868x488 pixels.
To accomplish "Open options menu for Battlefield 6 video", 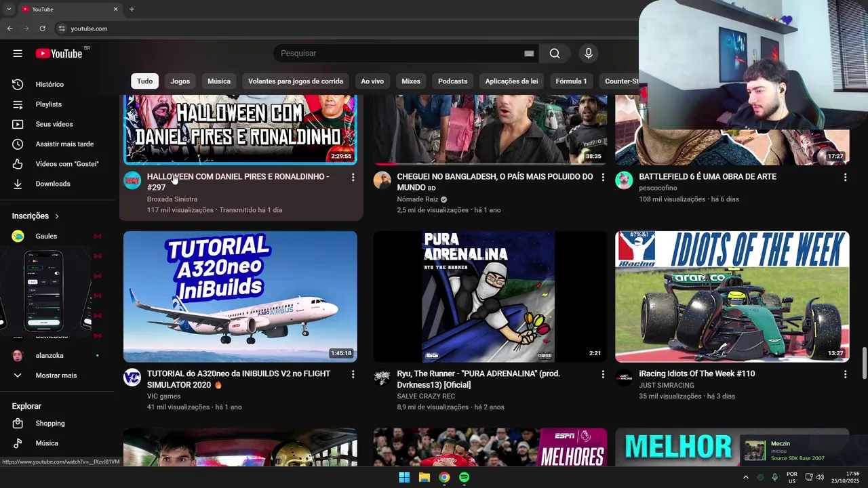I will [x=845, y=177].
